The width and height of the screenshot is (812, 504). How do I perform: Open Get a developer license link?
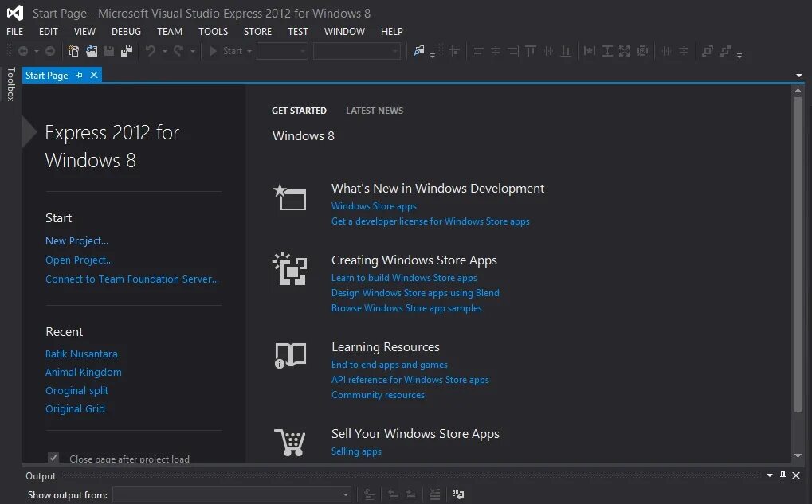(x=430, y=221)
